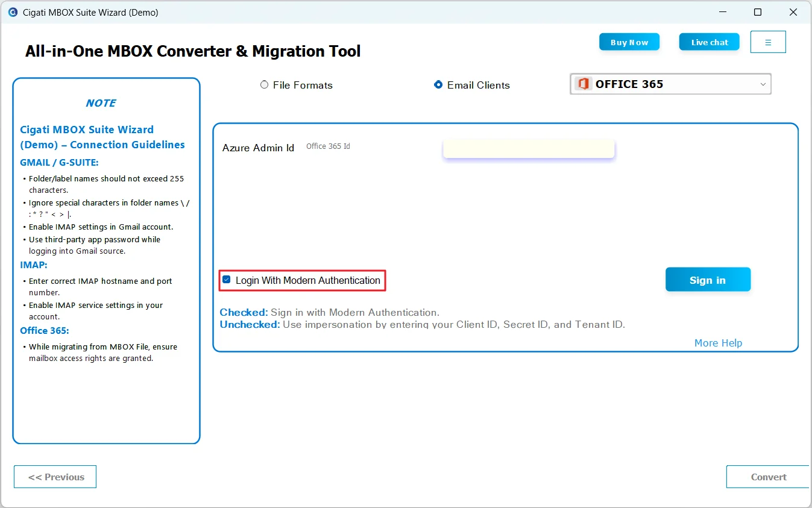Click the Office 365 logo in dropdown

(x=583, y=84)
